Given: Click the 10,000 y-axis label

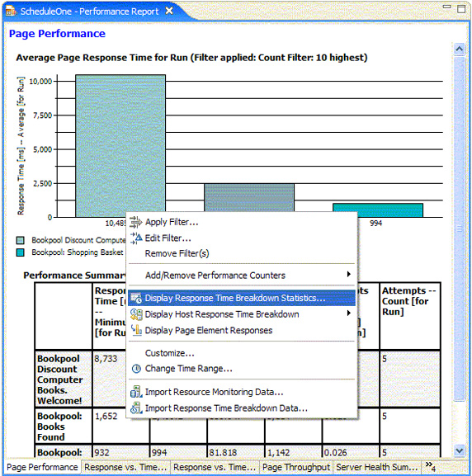Looking at the screenshot, I should (x=40, y=82).
